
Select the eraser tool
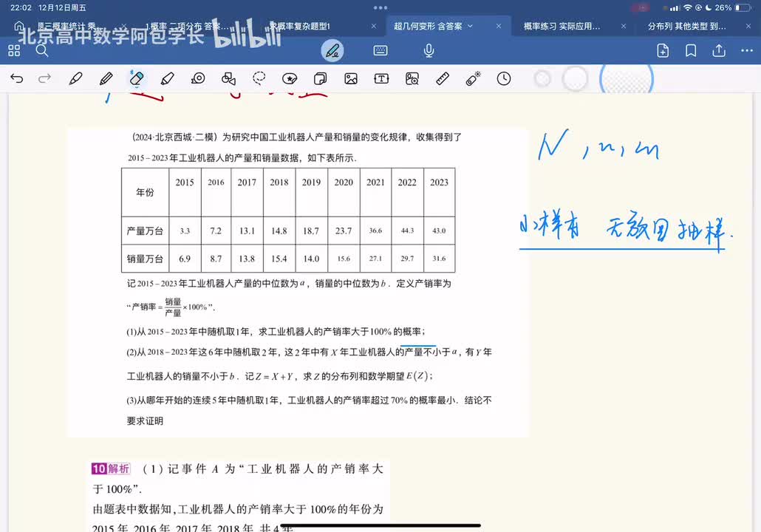click(137, 78)
